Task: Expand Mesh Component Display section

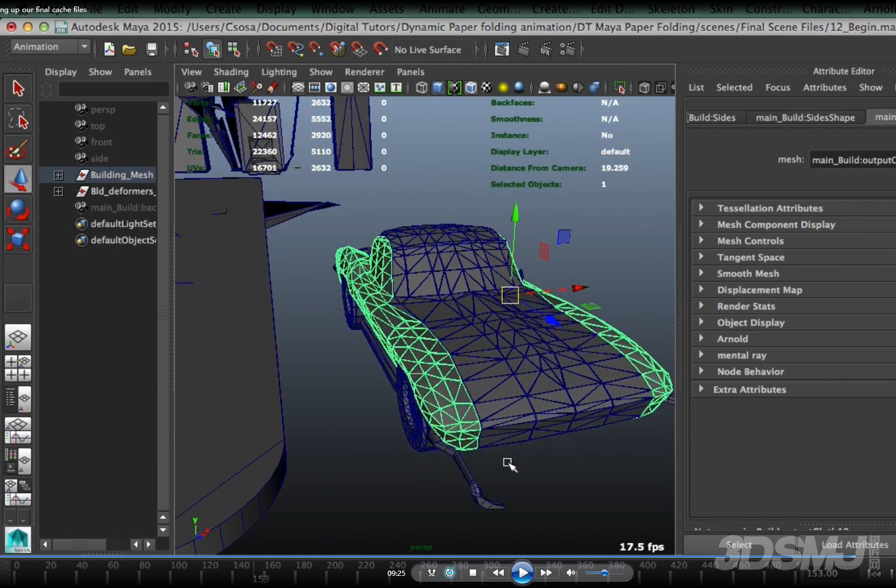Action: click(x=701, y=224)
